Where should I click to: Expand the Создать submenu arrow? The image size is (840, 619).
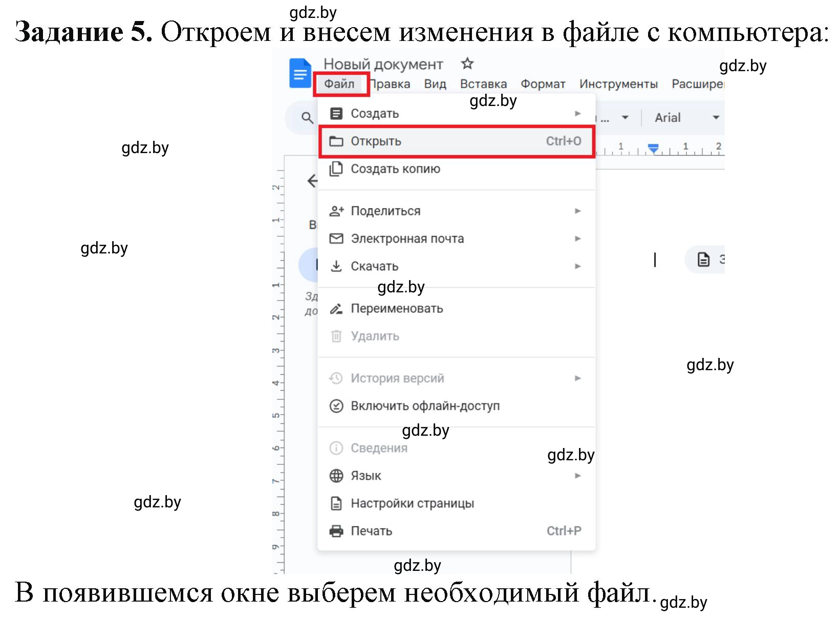tap(577, 113)
